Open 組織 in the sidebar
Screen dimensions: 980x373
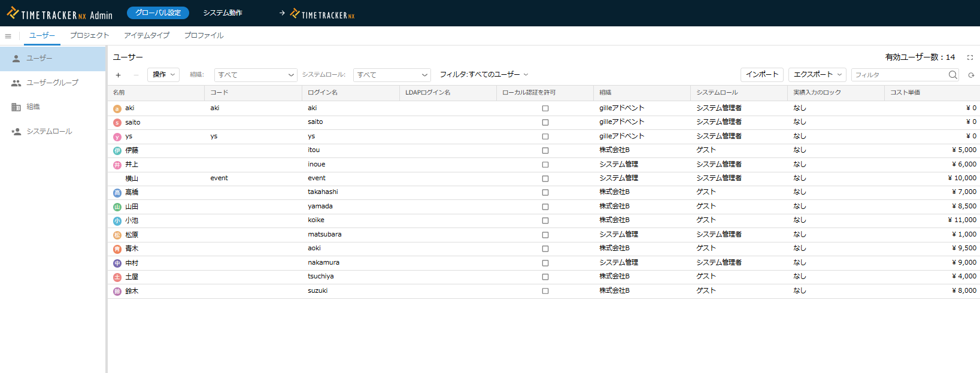point(53,107)
